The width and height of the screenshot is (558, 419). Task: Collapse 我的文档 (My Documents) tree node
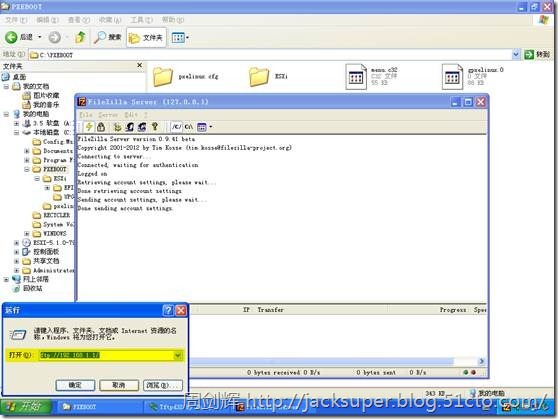coord(6,87)
